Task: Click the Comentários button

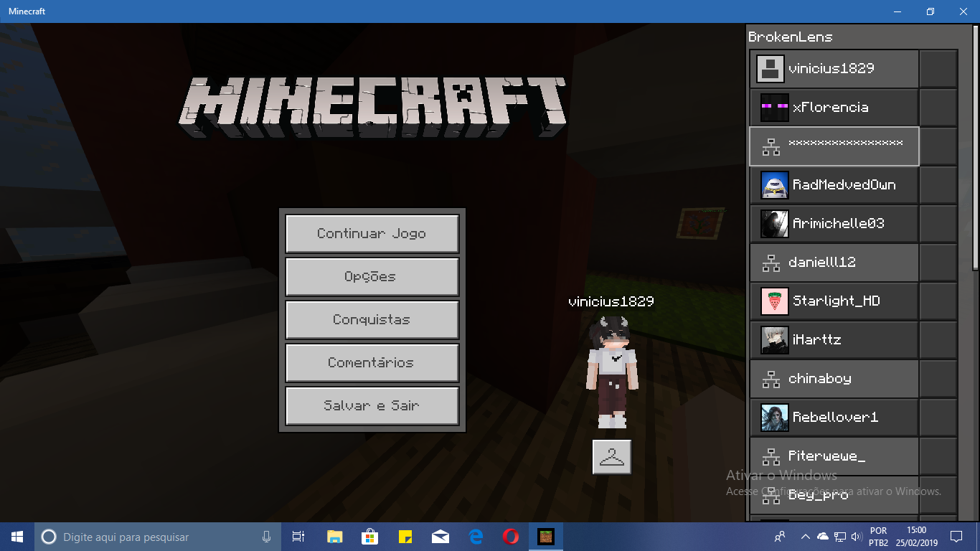Action: click(x=372, y=363)
